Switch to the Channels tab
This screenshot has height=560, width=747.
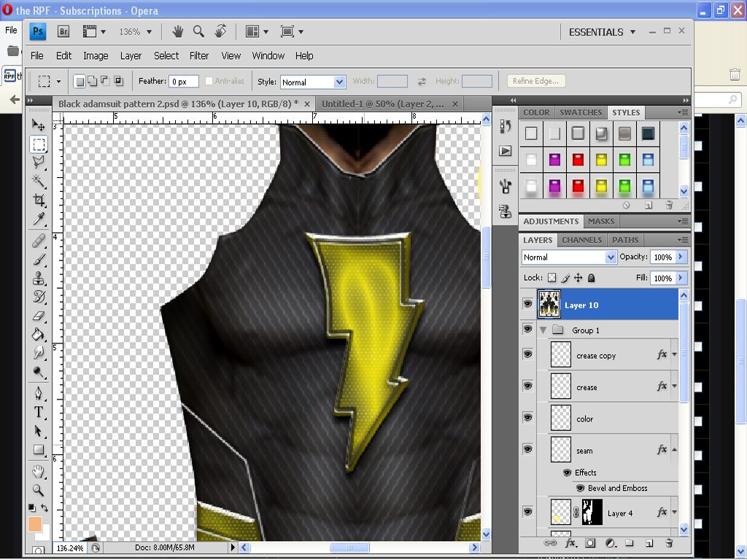581,240
